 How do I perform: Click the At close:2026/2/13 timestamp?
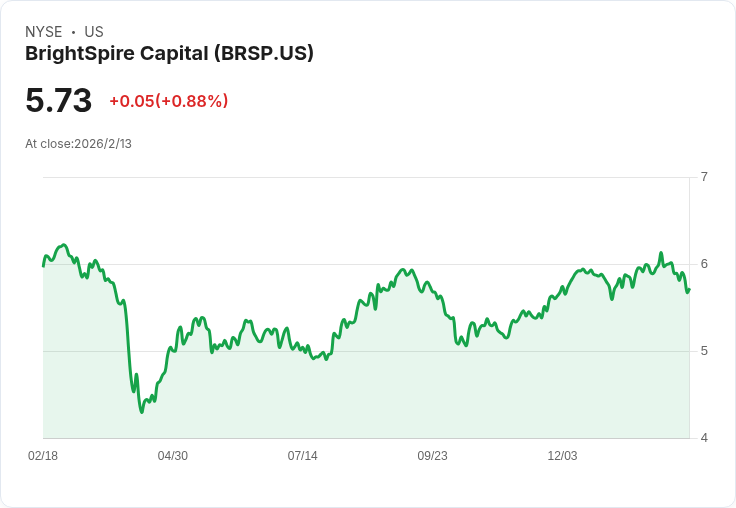coord(78,143)
